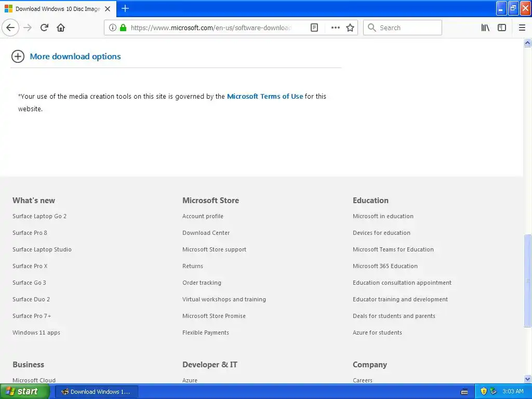Open Virtual workshops and training link
532x399 pixels.
(x=224, y=299)
